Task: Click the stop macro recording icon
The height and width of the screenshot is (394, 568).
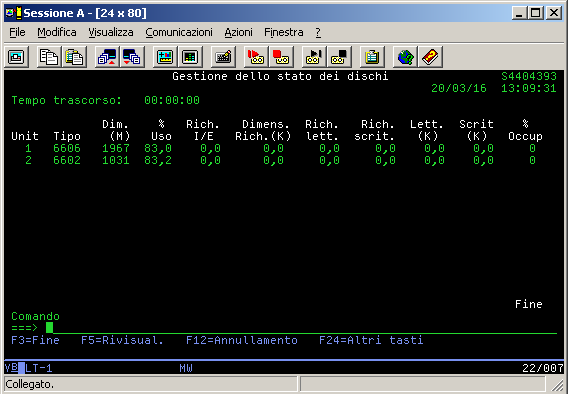Action: click(x=281, y=57)
